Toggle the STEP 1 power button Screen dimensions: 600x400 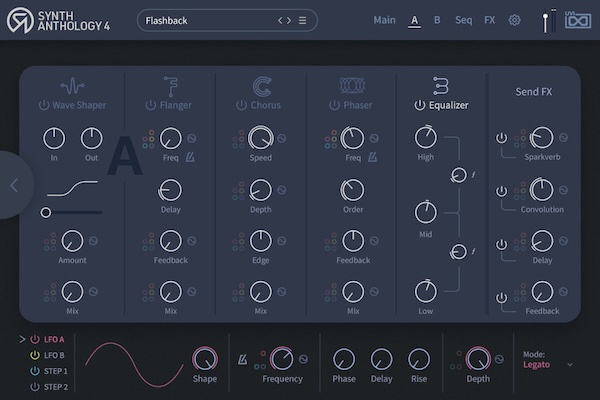point(35,371)
